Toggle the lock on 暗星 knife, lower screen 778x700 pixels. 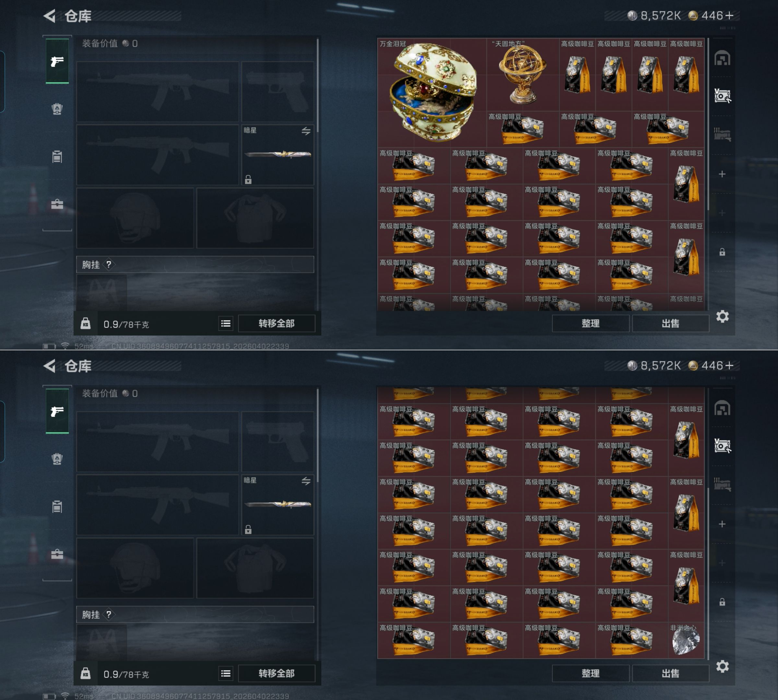tap(248, 530)
